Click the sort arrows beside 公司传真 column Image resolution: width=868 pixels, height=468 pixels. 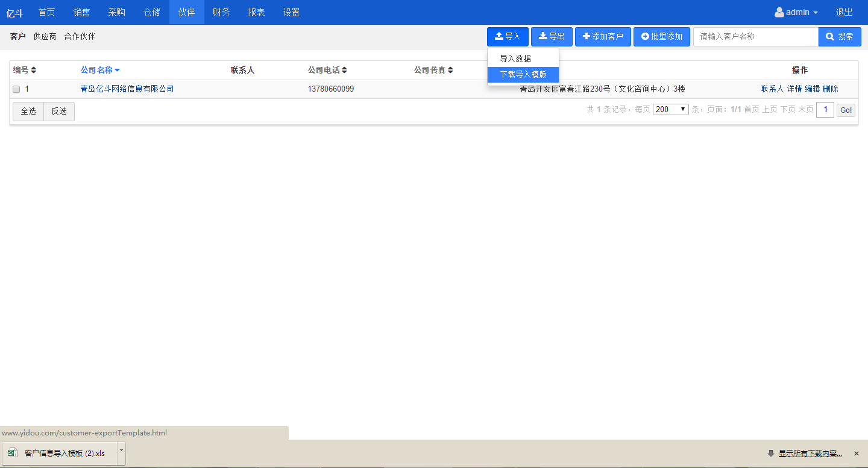click(x=450, y=71)
